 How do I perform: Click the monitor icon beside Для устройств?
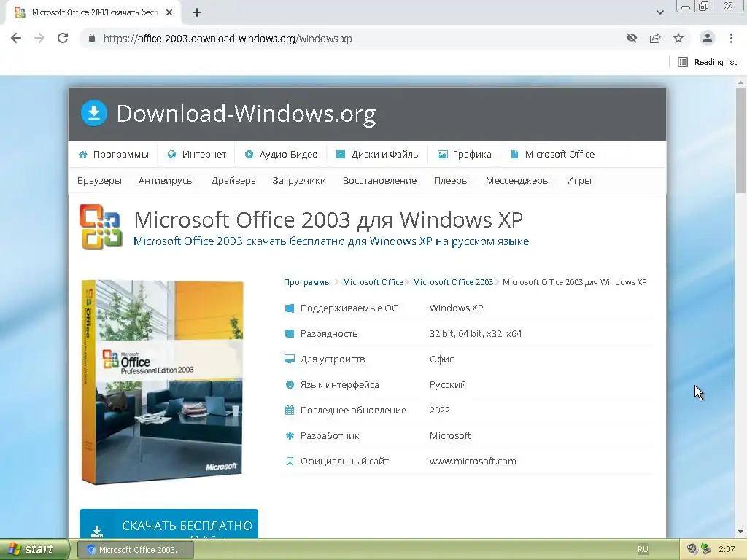coord(289,359)
